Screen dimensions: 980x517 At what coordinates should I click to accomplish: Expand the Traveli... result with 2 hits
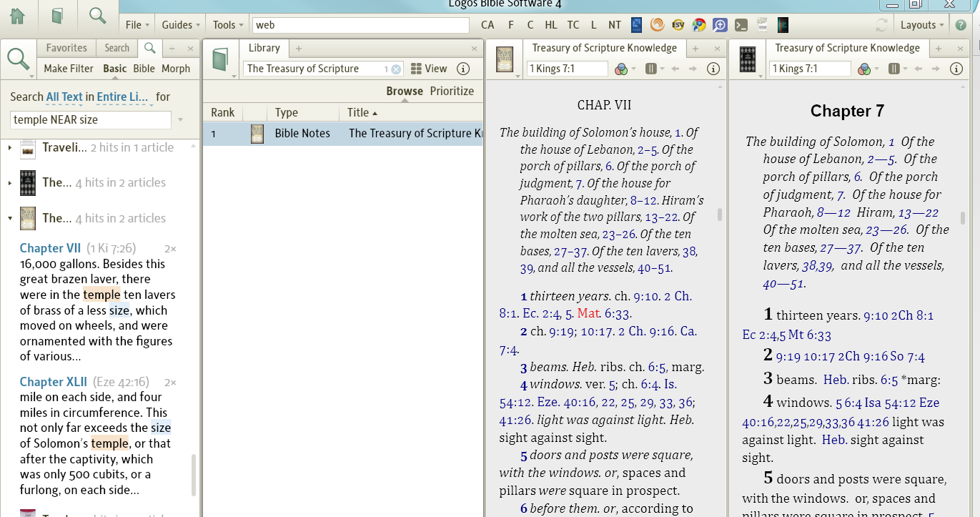pyautogui.click(x=10, y=147)
